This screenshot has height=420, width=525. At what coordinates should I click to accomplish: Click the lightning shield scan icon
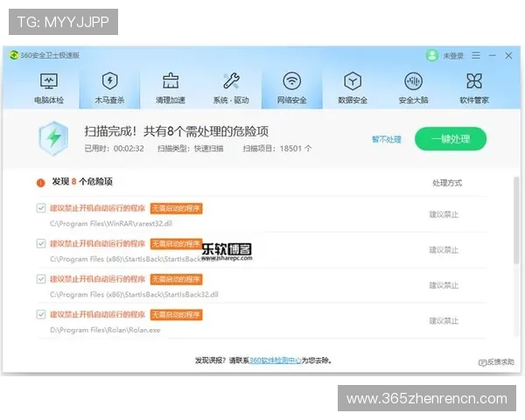(53, 138)
